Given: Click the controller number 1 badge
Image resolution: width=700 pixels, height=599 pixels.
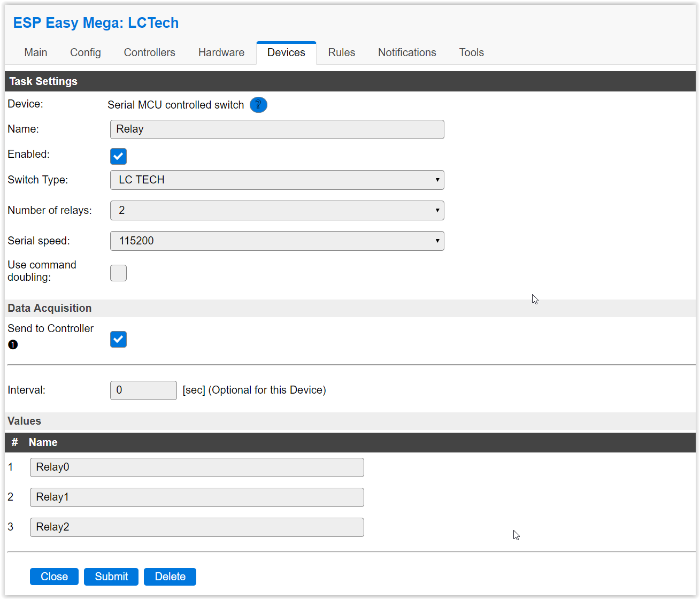Looking at the screenshot, I should [x=13, y=344].
